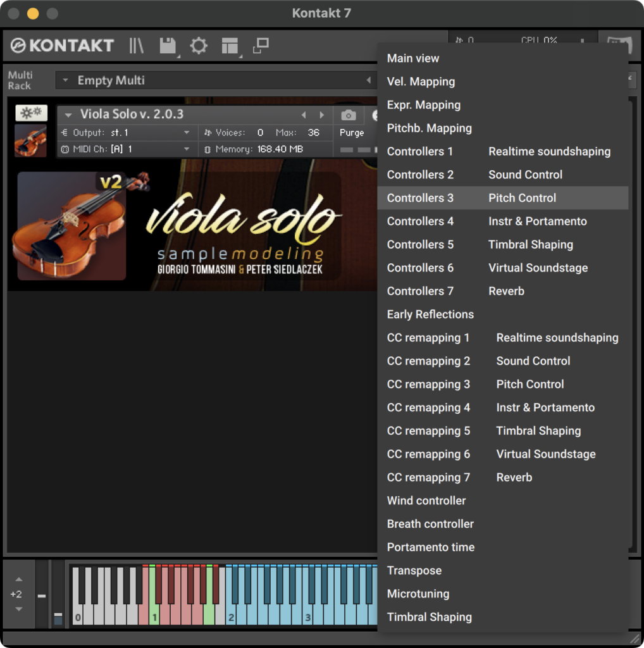Viewport: 644px width, 648px height.
Task: Choose CC remapping 5 Timbral Shaping
Action: pyautogui.click(x=503, y=430)
